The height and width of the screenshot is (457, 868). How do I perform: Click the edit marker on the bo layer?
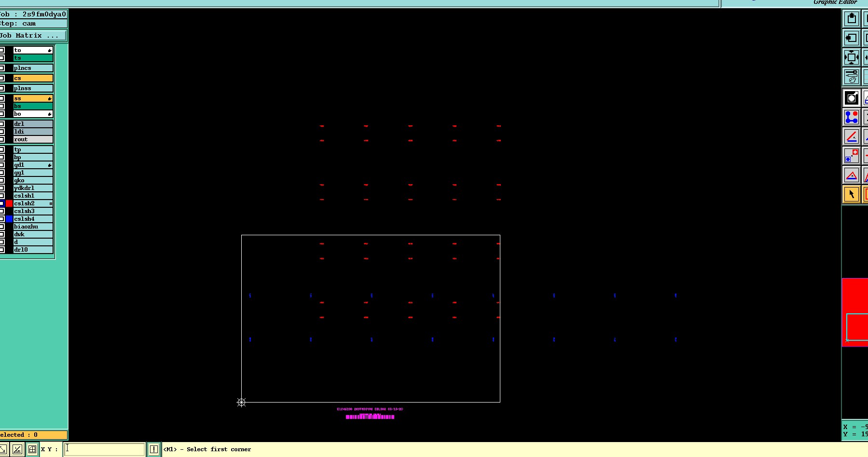[x=50, y=114]
